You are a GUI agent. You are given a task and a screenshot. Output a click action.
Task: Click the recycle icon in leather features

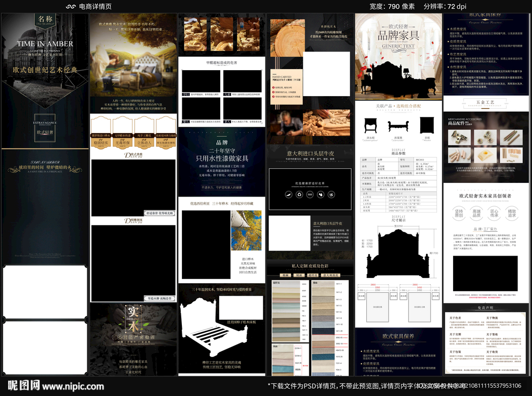point(299,194)
